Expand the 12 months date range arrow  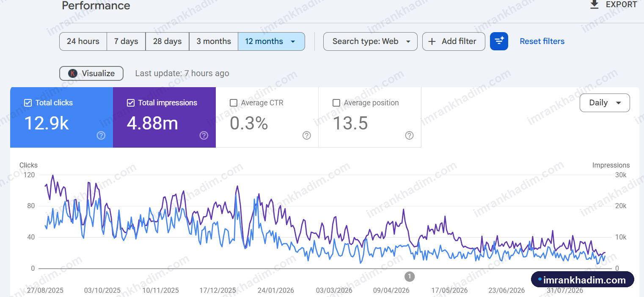(x=293, y=41)
